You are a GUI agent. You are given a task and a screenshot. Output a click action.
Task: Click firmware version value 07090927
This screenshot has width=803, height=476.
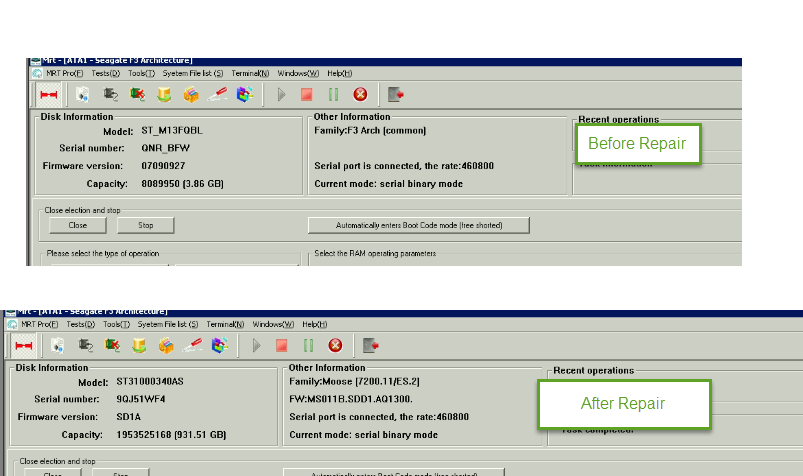click(163, 166)
